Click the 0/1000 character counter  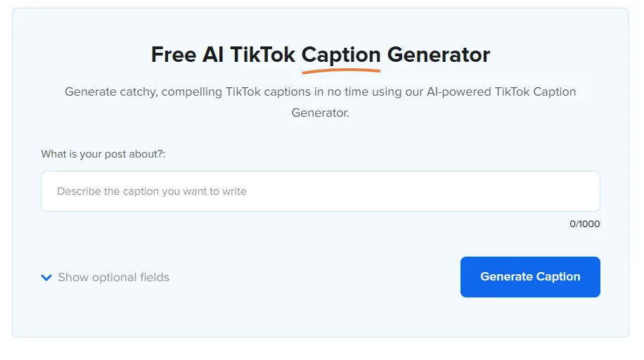pos(584,224)
